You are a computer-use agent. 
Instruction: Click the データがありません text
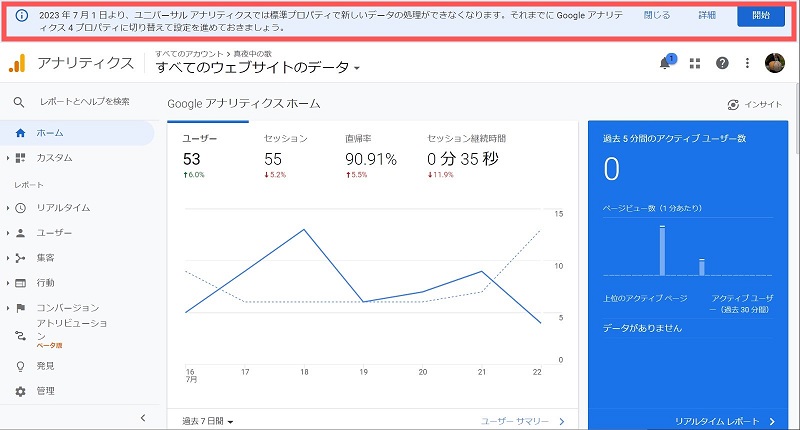[642, 328]
